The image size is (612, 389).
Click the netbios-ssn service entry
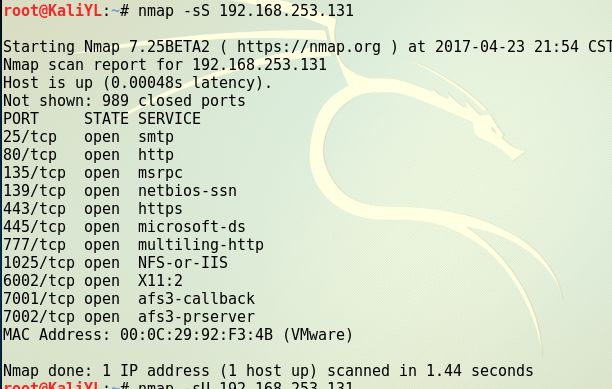click(187, 191)
